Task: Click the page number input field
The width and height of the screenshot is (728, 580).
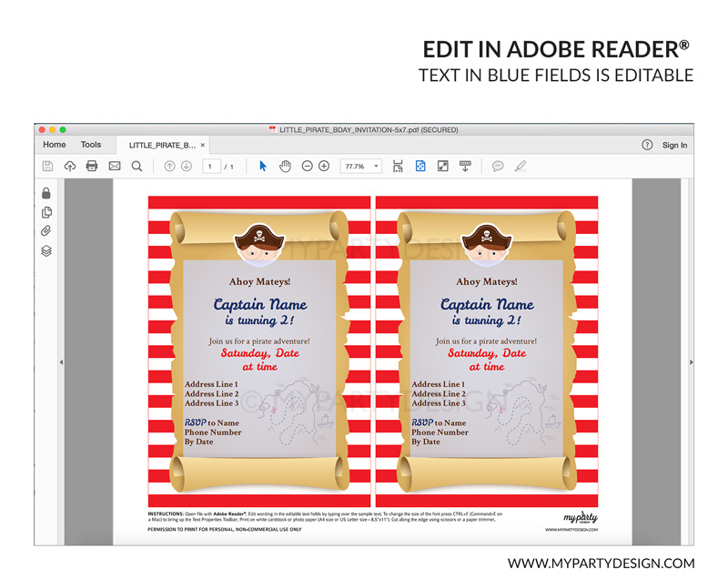Action: [x=212, y=167]
